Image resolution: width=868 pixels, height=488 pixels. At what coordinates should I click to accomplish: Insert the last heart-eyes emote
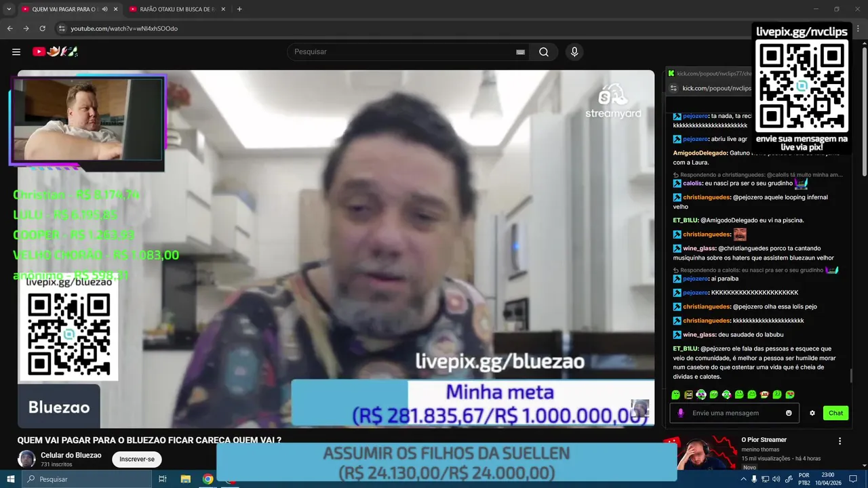click(x=790, y=394)
